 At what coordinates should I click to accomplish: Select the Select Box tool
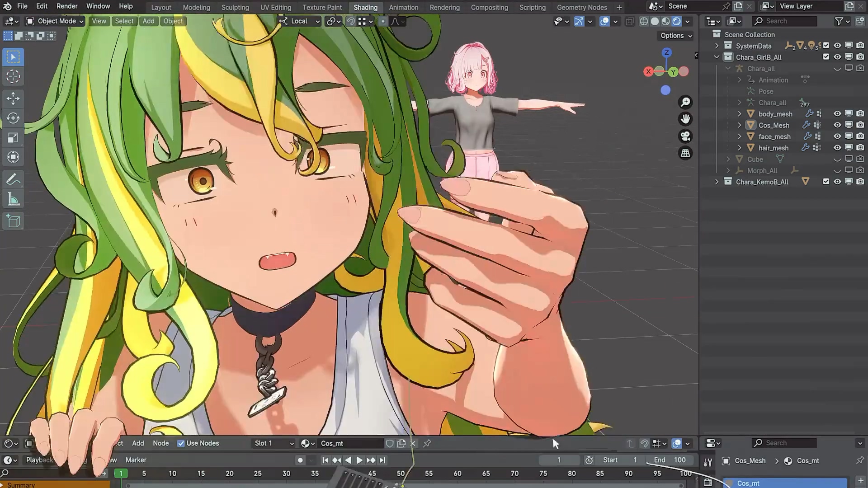point(13,57)
